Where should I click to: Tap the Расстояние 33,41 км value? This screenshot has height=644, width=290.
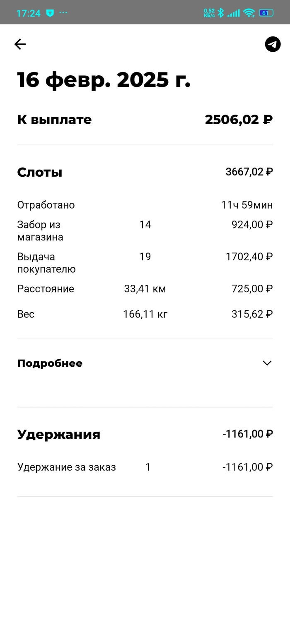point(145,289)
